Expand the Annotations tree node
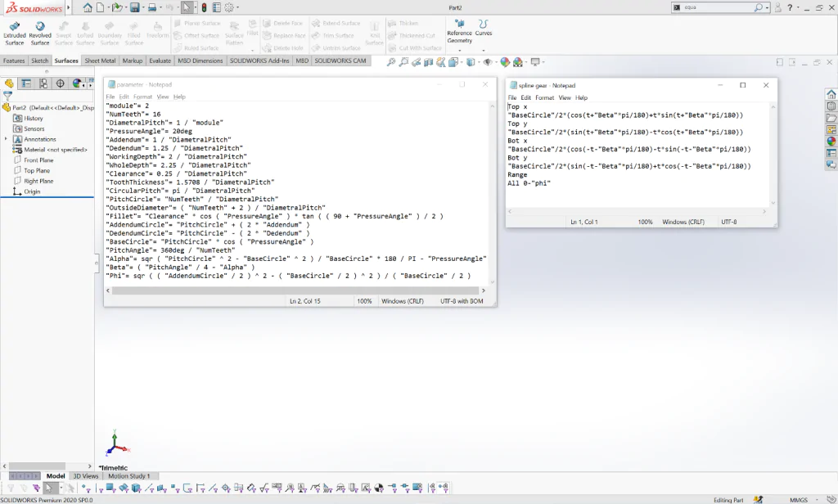Screen dimensions: 838x504 tap(6, 139)
